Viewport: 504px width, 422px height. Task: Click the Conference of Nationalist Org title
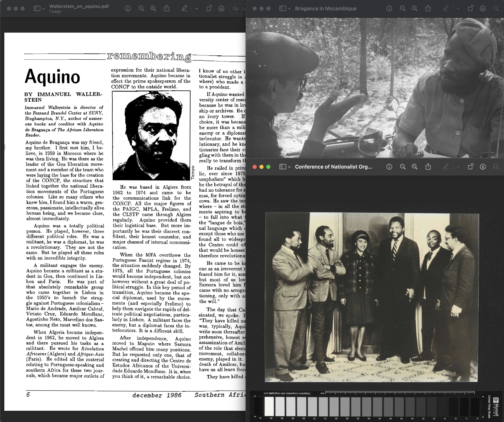tap(333, 167)
